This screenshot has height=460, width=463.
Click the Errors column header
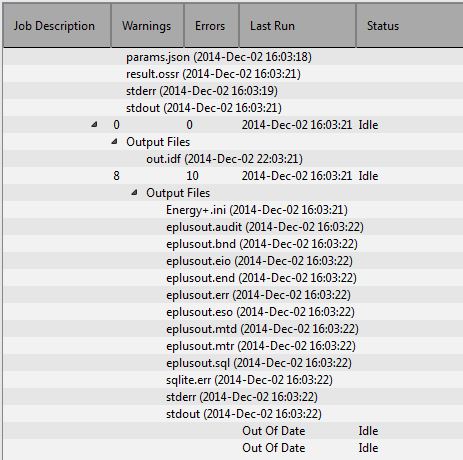211,26
